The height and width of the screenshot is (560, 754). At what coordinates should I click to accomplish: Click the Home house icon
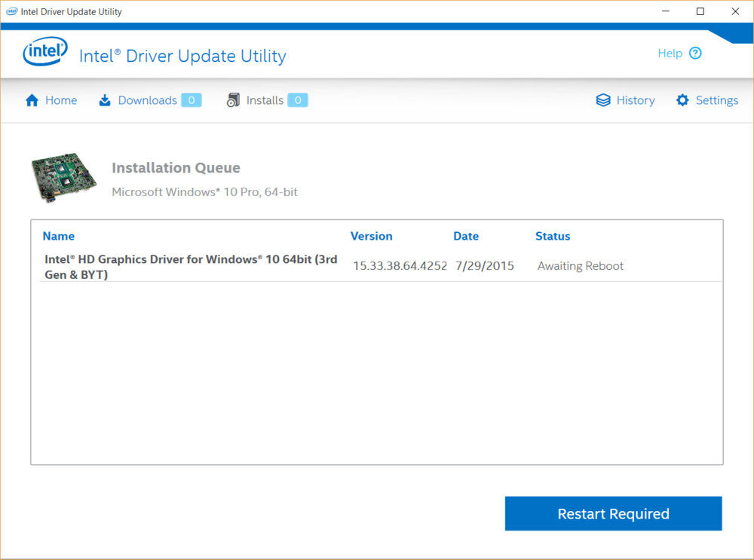(x=32, y=100)
